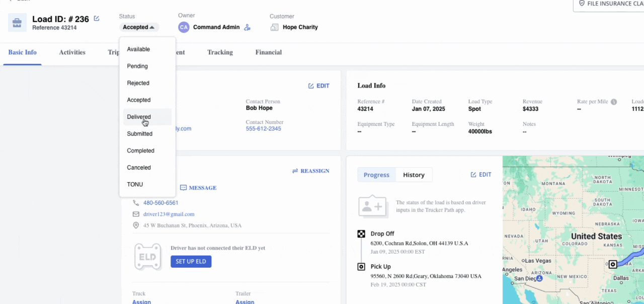Click the pickup marker on the map
The image size is (644, 304).
(x=612, y=264)
